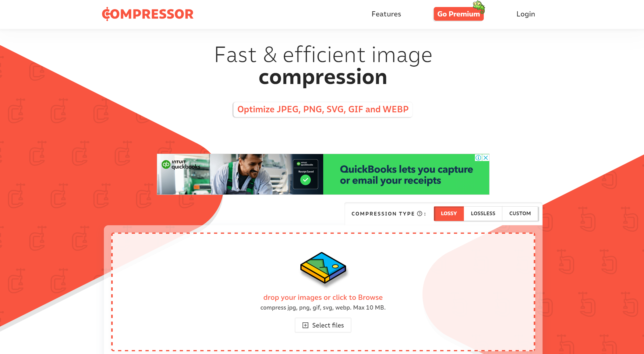Click the Go Premium frog mascot icon
Screen dimensions: 644x354
[479, 6]
